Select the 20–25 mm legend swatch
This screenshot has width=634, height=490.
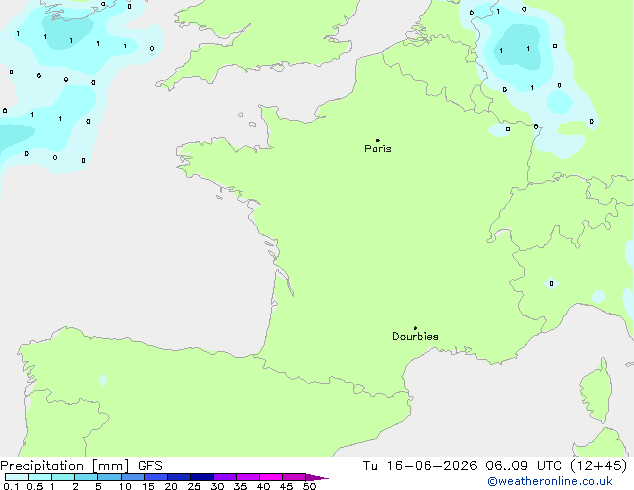pyautogui.click(x=178, y=477)
